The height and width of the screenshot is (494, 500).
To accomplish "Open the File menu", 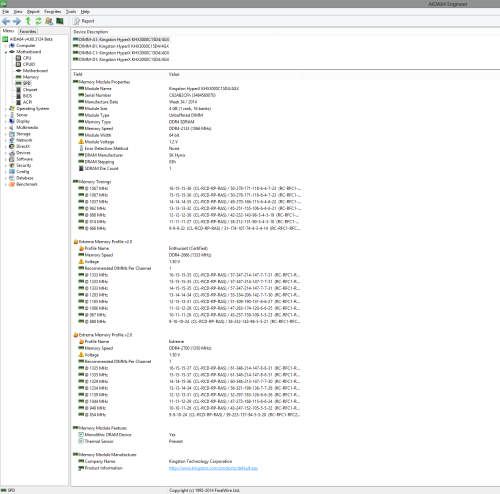I will click(x=6, y=12).
